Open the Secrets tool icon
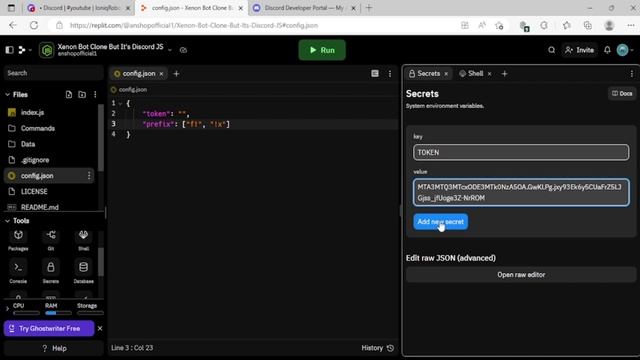 click(x=51, y=271)
